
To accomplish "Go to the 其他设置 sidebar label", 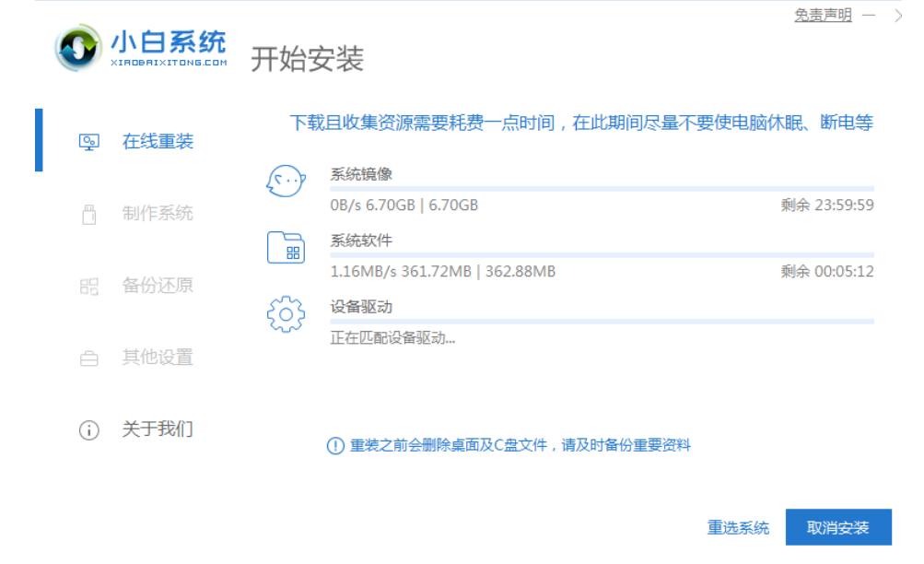I will (158, 358).
